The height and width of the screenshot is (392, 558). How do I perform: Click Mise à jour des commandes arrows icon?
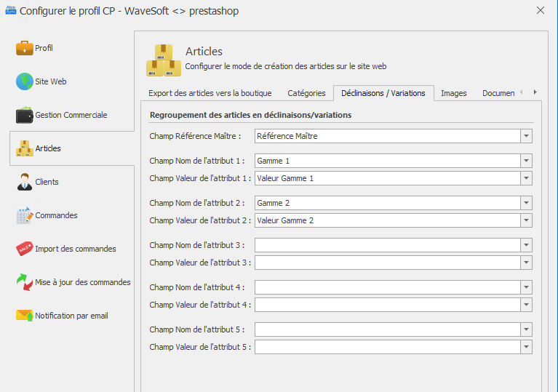point(25,282)
